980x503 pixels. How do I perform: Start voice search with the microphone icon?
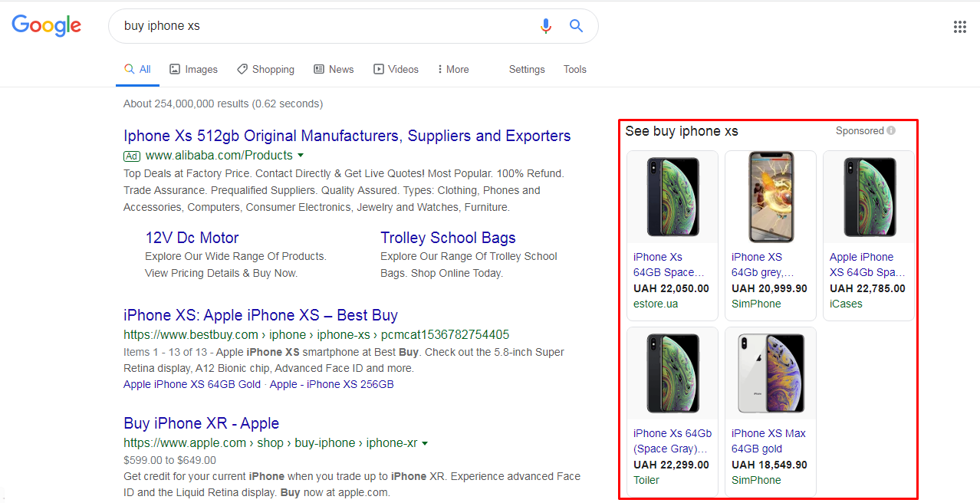tap(546, 26)
